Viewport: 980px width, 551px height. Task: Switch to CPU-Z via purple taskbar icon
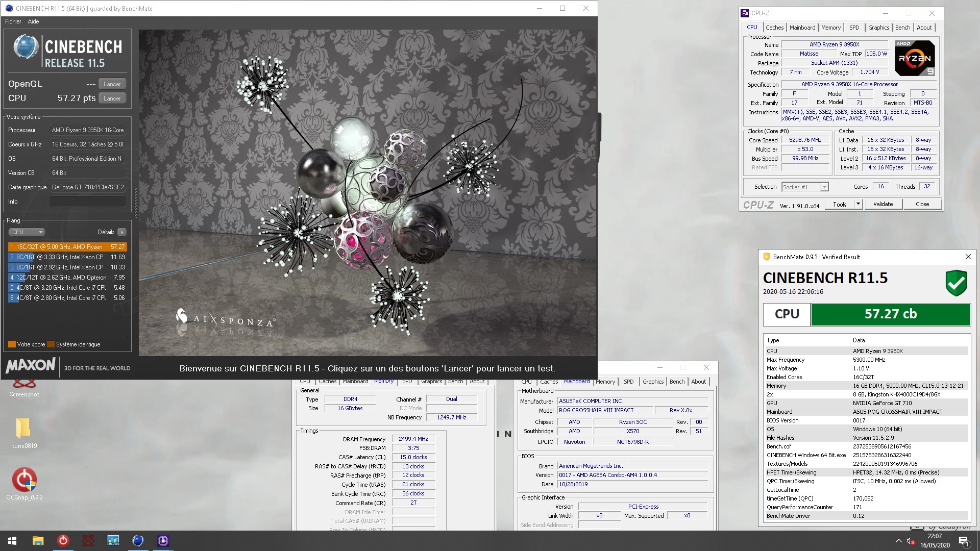pos(163,541)
